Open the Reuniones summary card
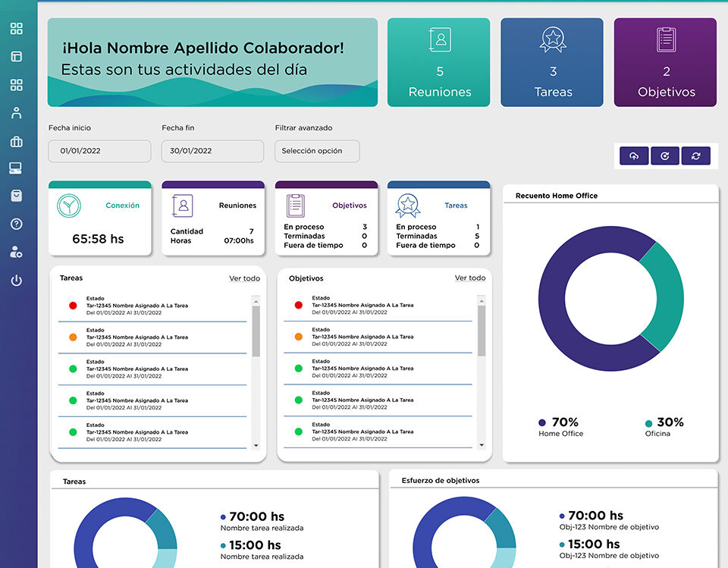The width and height of the screenshot is (728, 568). [440, 62]
